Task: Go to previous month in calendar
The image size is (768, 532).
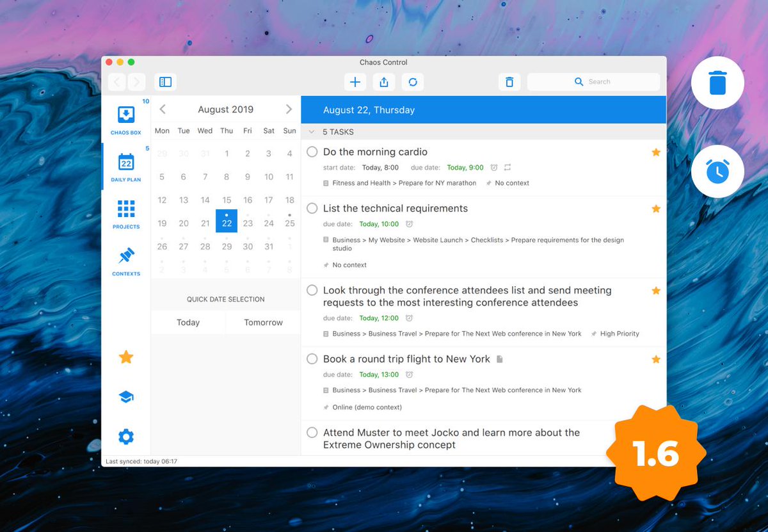Action: pyautogui.click(x=163, y=109)
